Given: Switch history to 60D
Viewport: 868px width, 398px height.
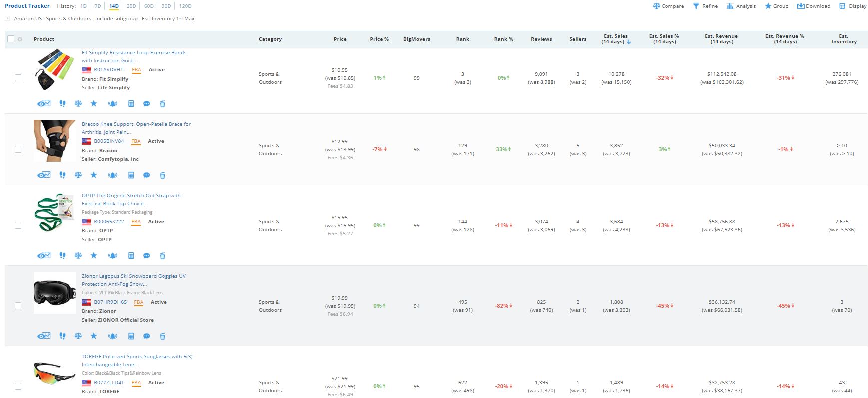Looking at the screenshot, I should pos(149,6).
